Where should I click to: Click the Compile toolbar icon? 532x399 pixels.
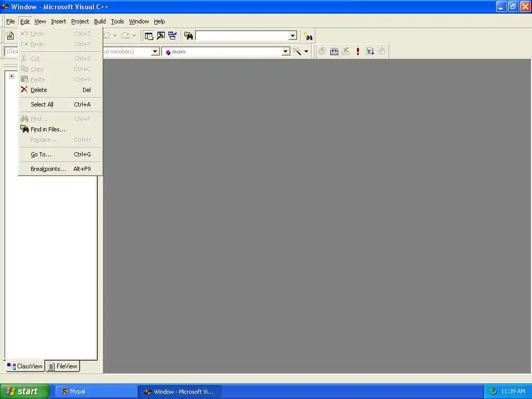point(322,51)
